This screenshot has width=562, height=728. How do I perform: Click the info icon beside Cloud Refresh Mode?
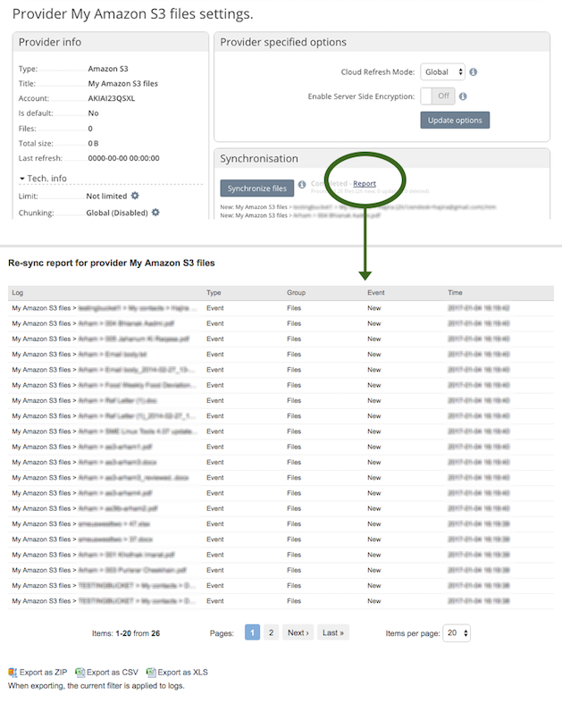tap(474, 71)
